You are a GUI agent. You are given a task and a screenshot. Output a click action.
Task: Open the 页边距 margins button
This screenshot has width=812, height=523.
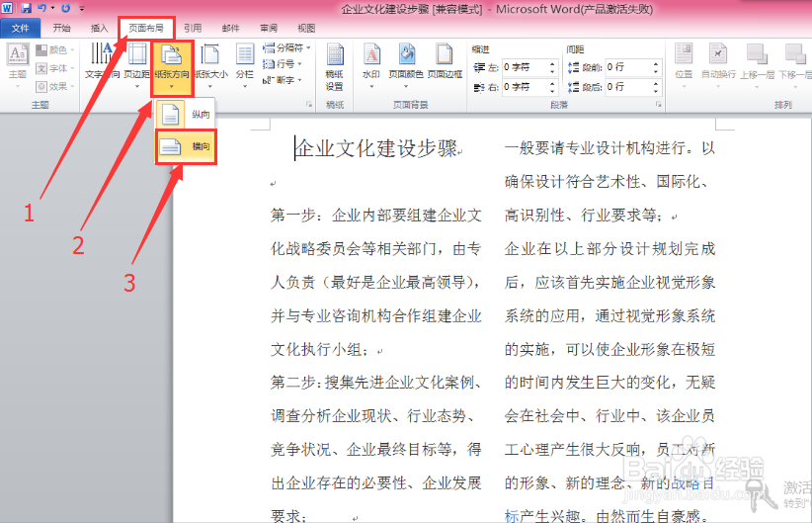point(137,65)
